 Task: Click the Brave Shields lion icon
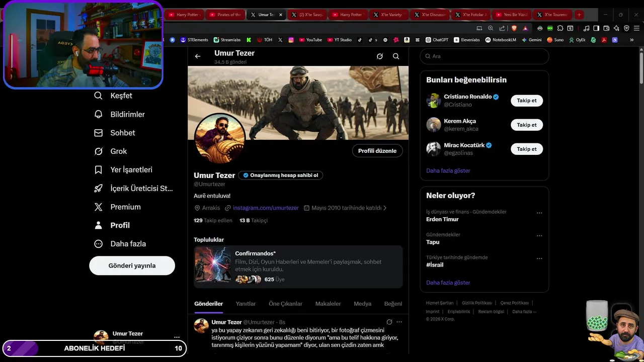(514, 28)
